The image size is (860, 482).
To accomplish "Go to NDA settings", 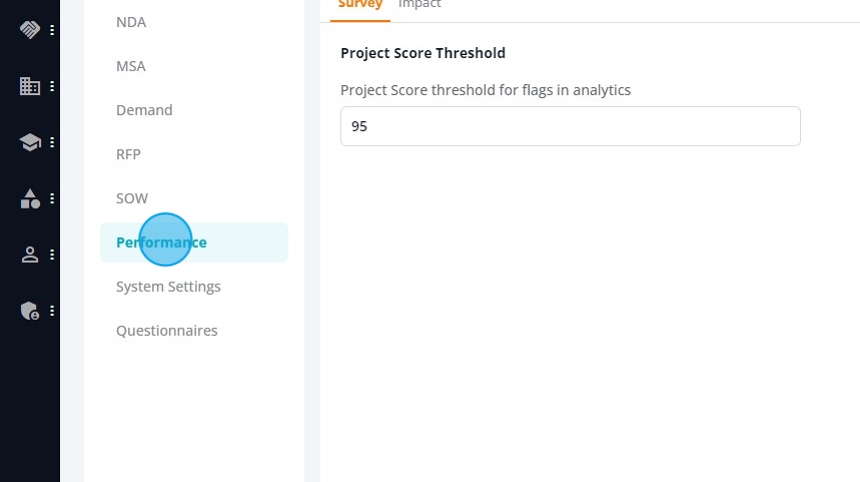I will pyautogui.click(x=131, y=22).
